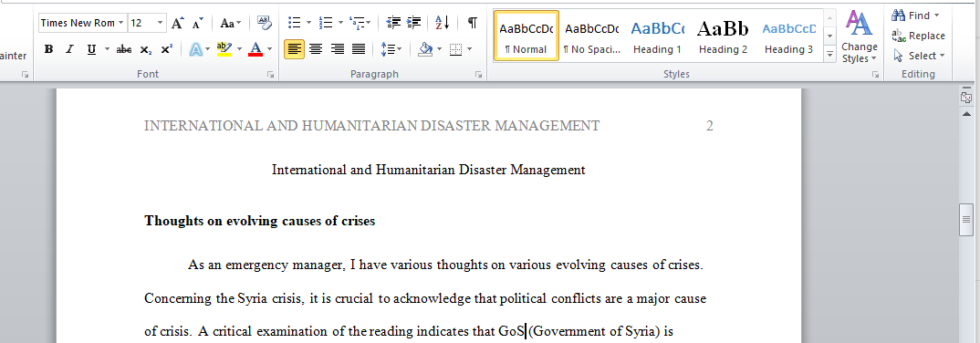This screenshot has width=980, height=343.
Task: Click the Numbering list icon
Action: (326, 23)
